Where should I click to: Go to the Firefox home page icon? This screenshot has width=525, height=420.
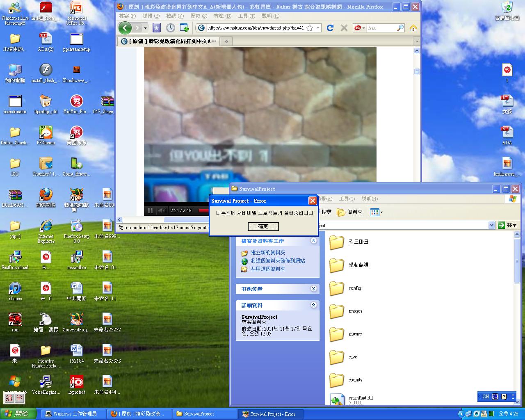(413, 28)
